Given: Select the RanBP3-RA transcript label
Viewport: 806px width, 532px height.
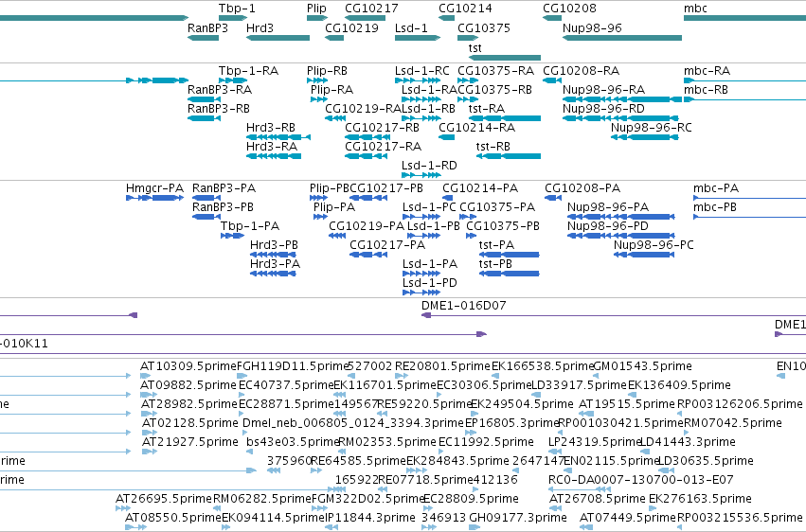Looking at the screenshot, I should [x=220, y=89].
